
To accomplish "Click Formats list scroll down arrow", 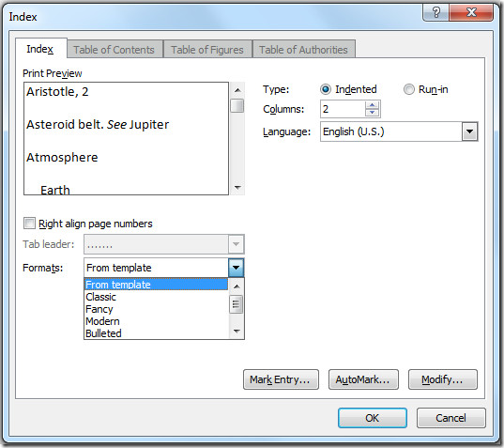I will (237, 331).
